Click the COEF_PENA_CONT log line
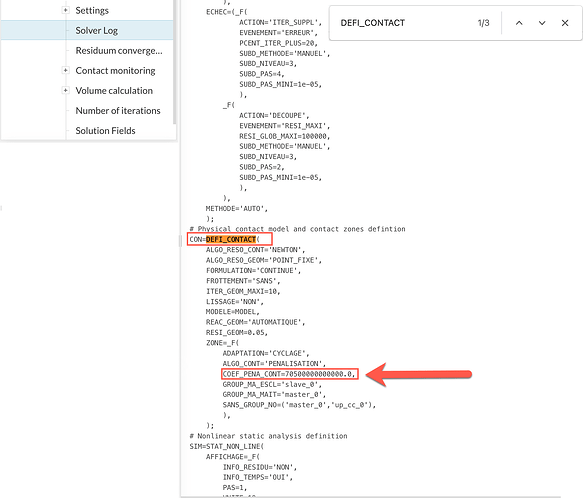Image resolution: width=583 pixels, height=500 pixels. [x=290, y=374]
